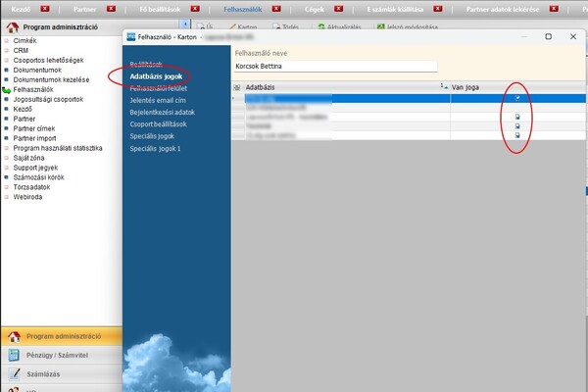Open Csoportos lehetőségek tree item
The image size is (588, 392).
coord(48,60)
